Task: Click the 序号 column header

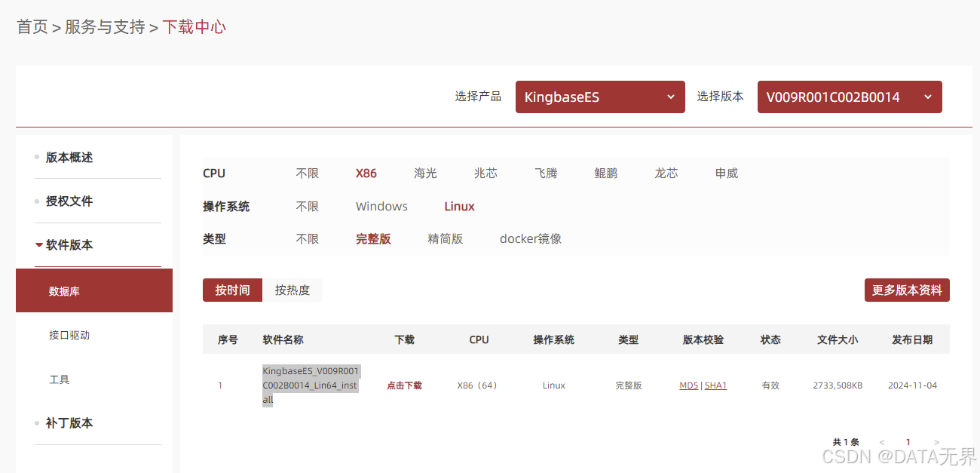Action: coord(228,340)
